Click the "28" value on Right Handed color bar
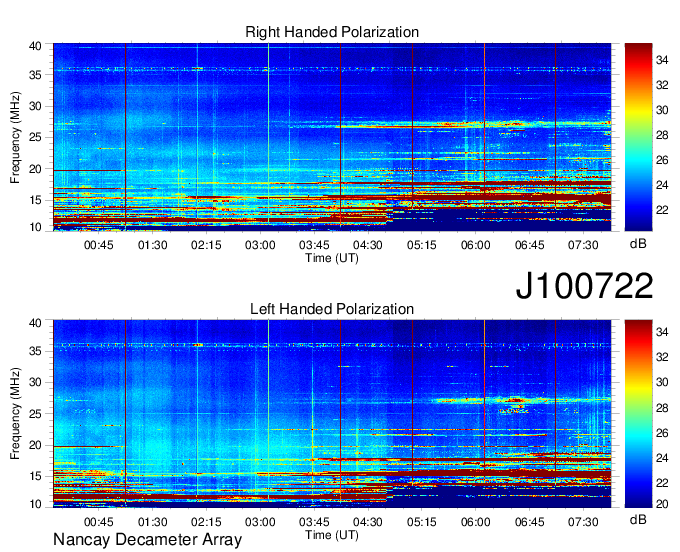This screenshot has height=552, width=680. (x=662, y=135)
